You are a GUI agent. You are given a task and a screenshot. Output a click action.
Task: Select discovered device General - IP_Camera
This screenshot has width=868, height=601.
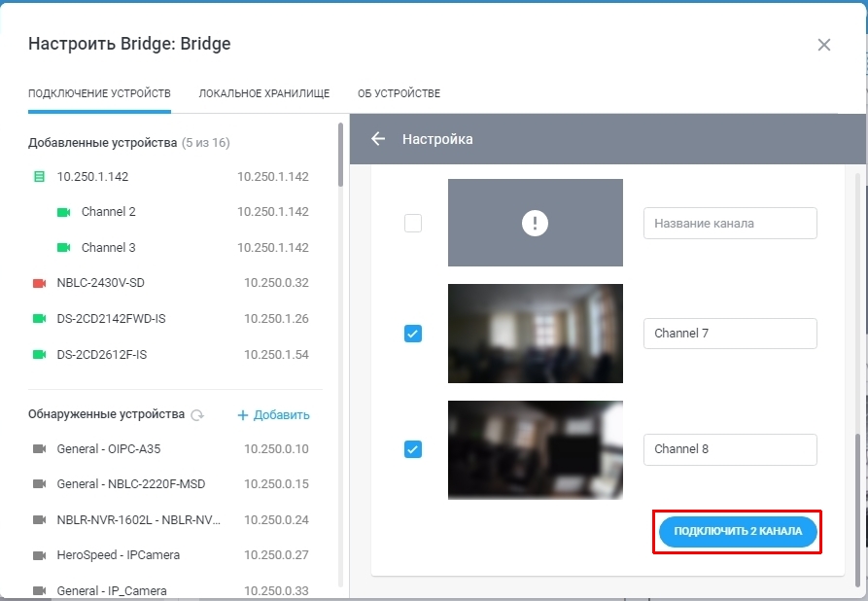[170, 591]
